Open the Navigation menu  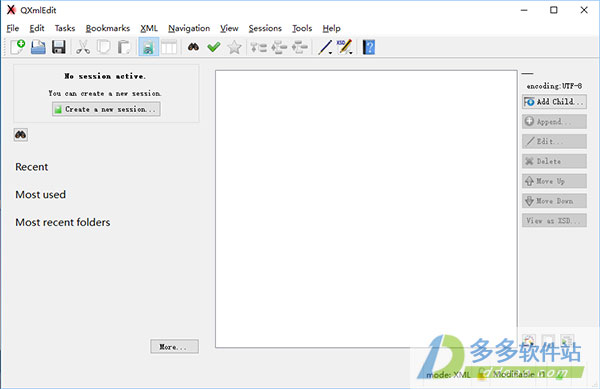coord(189,28)
